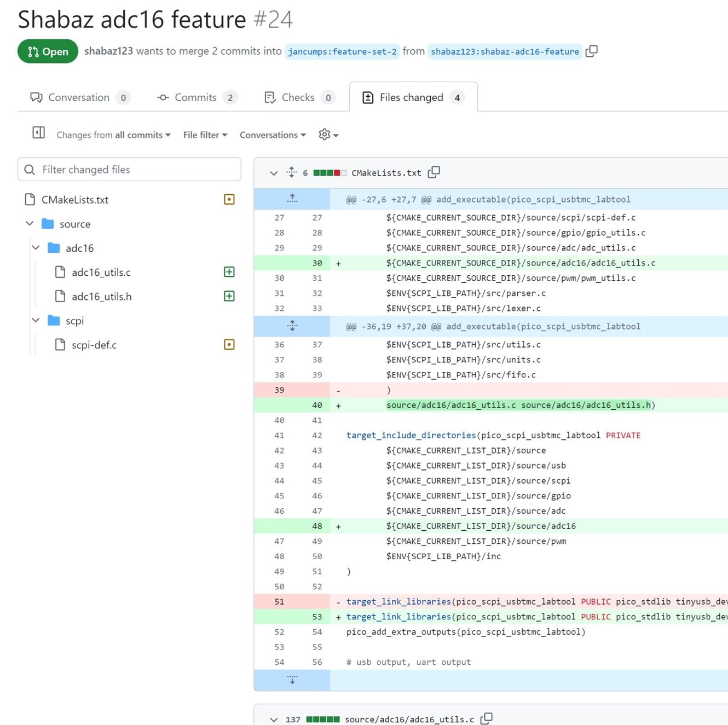
Task: Expand all lines icon in CMakeLists.txt header
Action: tap(292, 172)
